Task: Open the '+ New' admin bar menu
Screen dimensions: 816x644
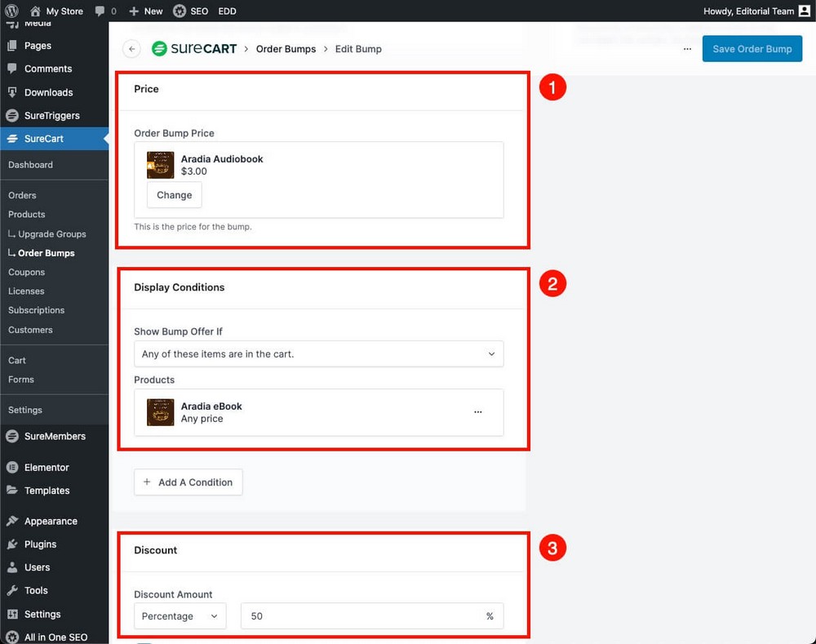Action: coord(145,11)
